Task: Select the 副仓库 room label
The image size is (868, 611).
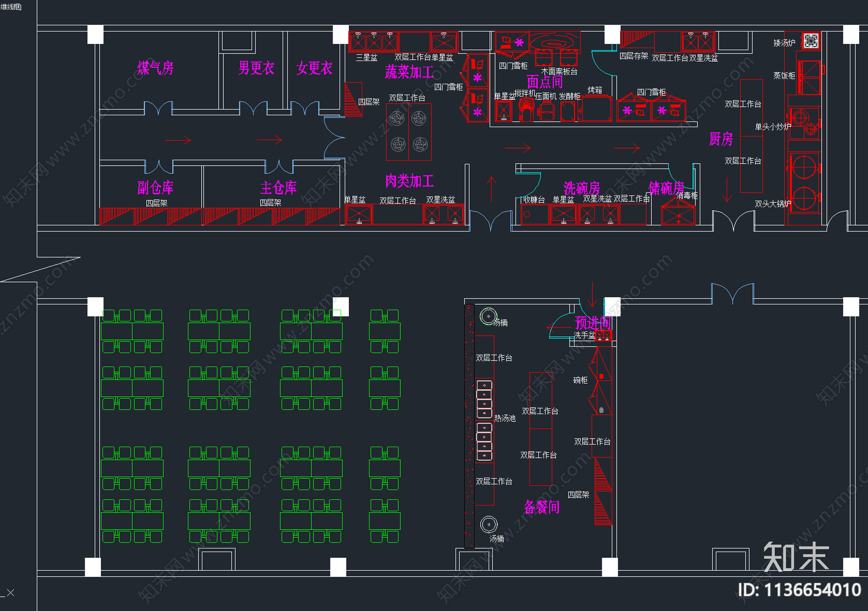Action: [x=155, y=188]
